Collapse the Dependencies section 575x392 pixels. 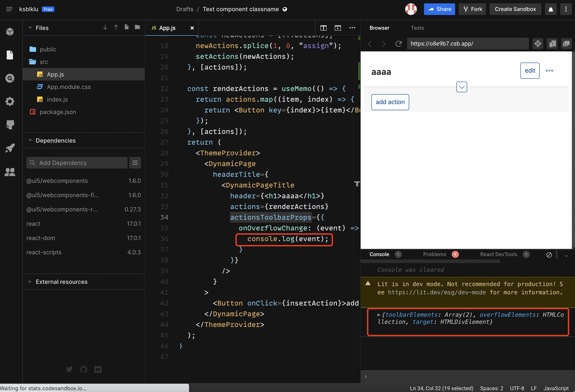[x=30, y=140]
